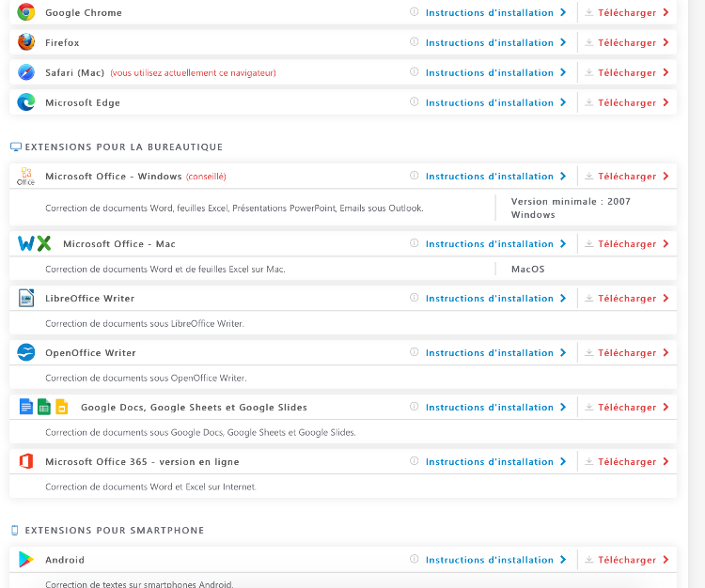Open installation instructions for Microsoft Office Windows

click(495, 177)
